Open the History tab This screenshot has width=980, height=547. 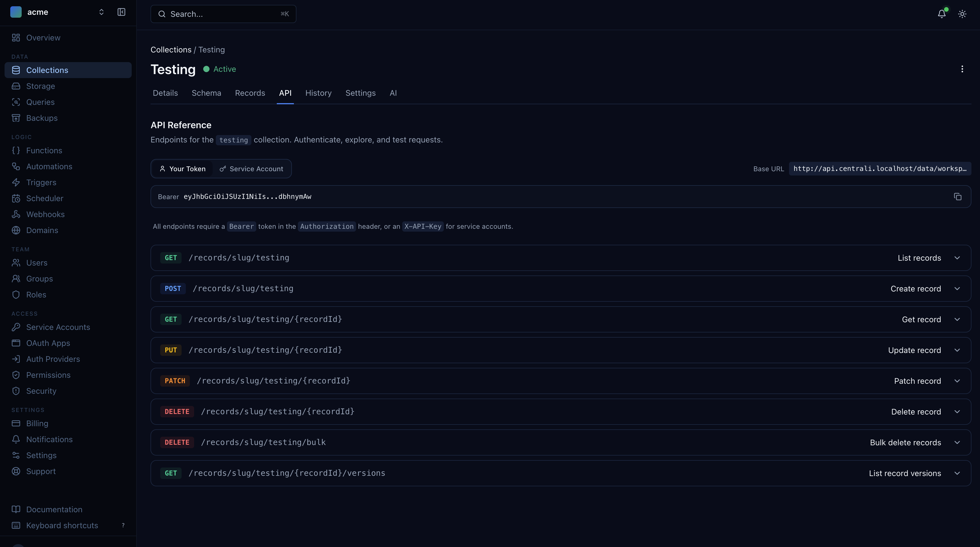point(318,93)
